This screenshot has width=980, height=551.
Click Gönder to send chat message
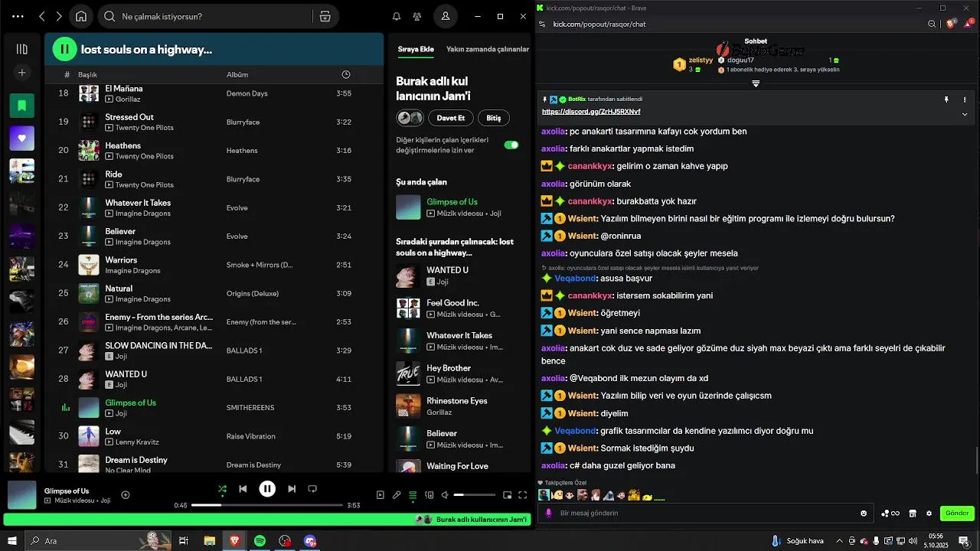coord(957,514)
